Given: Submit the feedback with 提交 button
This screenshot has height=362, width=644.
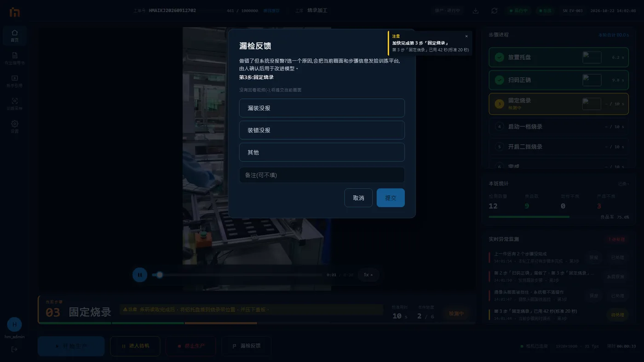Looking at the screenshot, I should tap(391, 198).
